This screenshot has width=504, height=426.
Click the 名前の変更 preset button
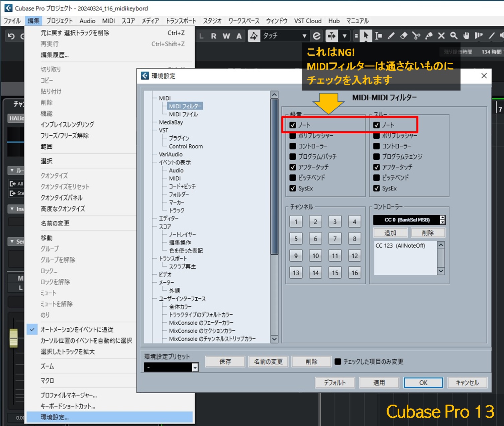coord(268,362)
